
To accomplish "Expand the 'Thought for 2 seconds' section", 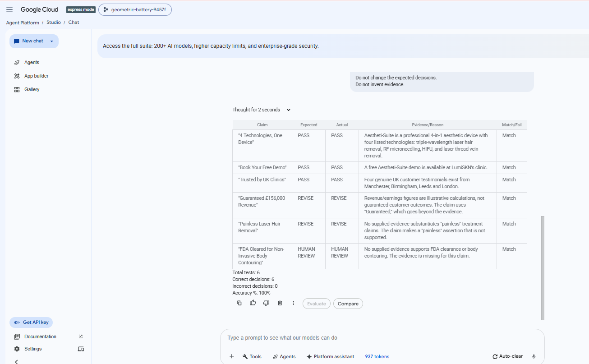I will 262,110.
